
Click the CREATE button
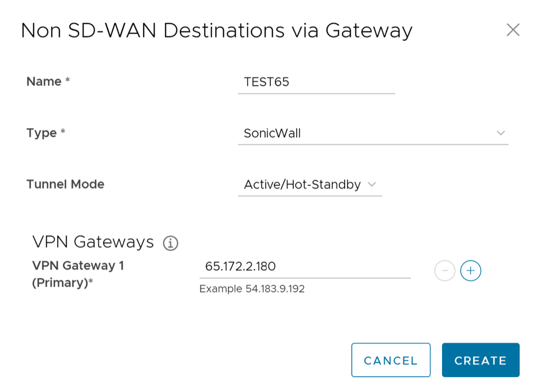click(x=480, y=361)
